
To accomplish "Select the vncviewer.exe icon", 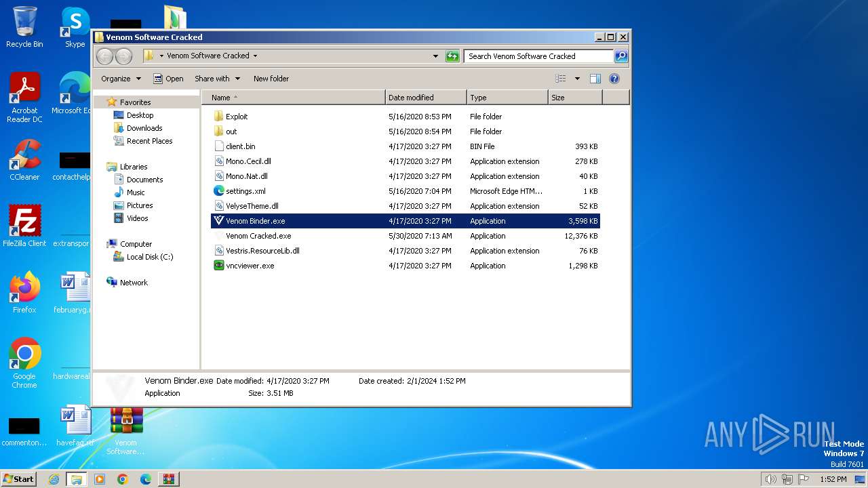I will click(218, 265).
